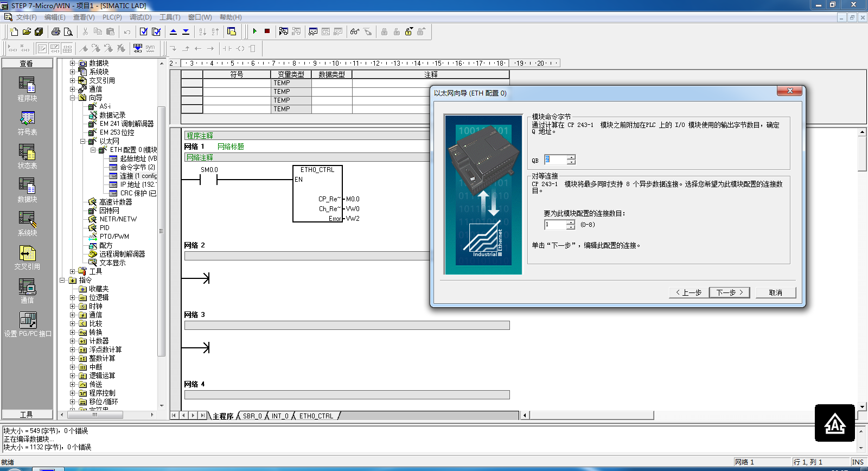The image size is (868, 471).
Task: Increase the QB address spinner value
Action: [x=571, y=157]
